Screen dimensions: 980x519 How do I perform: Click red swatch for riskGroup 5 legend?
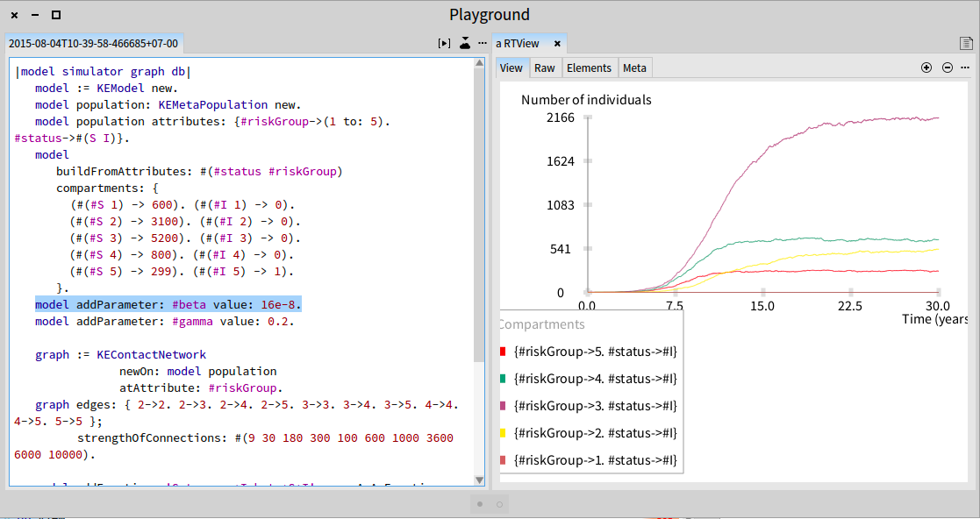tap(503, 352)
